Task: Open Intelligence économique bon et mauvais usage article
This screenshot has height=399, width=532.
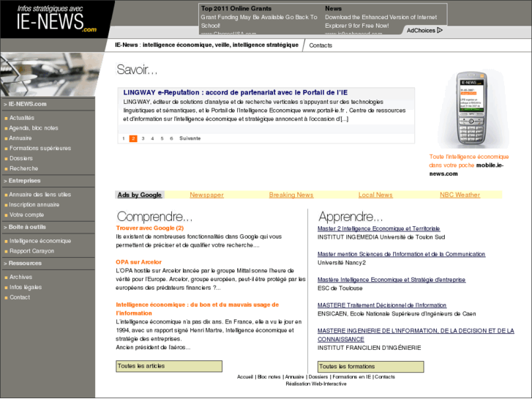Action: (197, 309)
